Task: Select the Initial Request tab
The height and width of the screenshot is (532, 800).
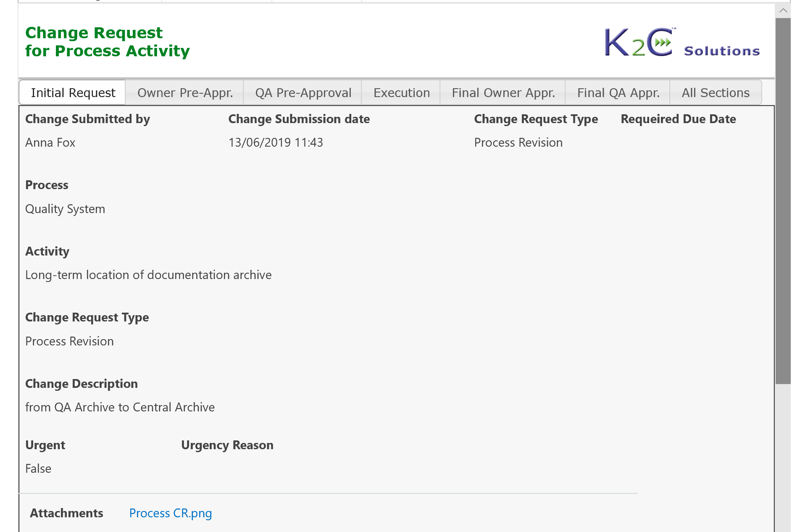Action: pos(73,92)
